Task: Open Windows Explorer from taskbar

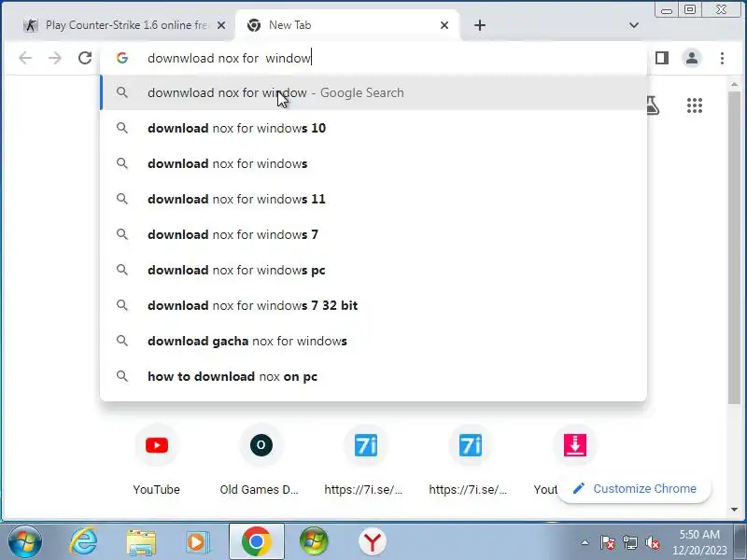Action: [x=141, y=542]
